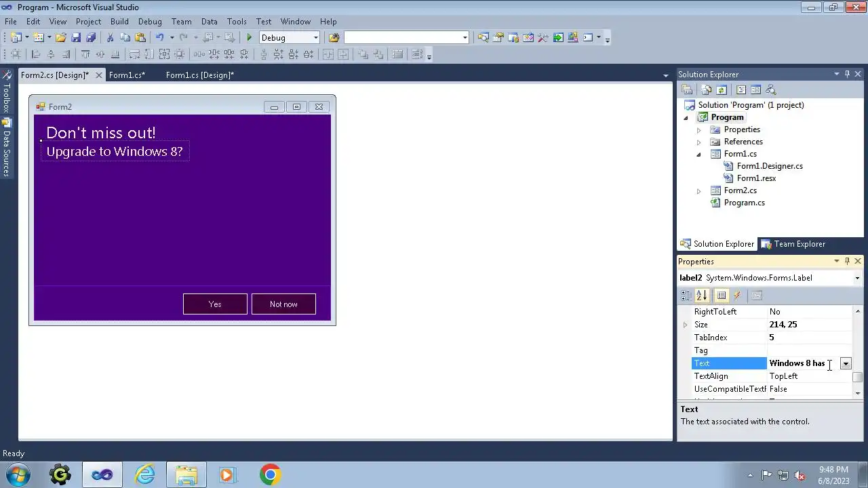The height and width of the screenshot is (488, 868).
Task: Click the Center Horizontally layout icon
Action: coord(328,55)
